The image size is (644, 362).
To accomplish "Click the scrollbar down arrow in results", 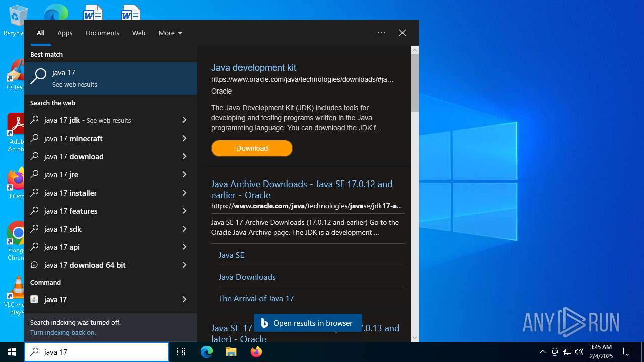I will coord(415,338).
